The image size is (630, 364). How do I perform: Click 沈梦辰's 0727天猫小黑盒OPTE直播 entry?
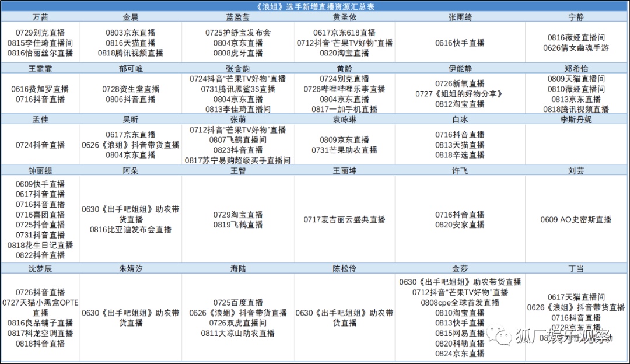coord(41,303)
